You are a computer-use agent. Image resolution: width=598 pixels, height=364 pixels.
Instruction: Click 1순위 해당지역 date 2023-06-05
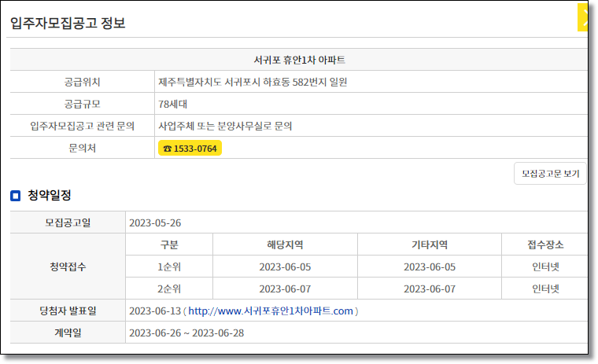coord(285,267)
